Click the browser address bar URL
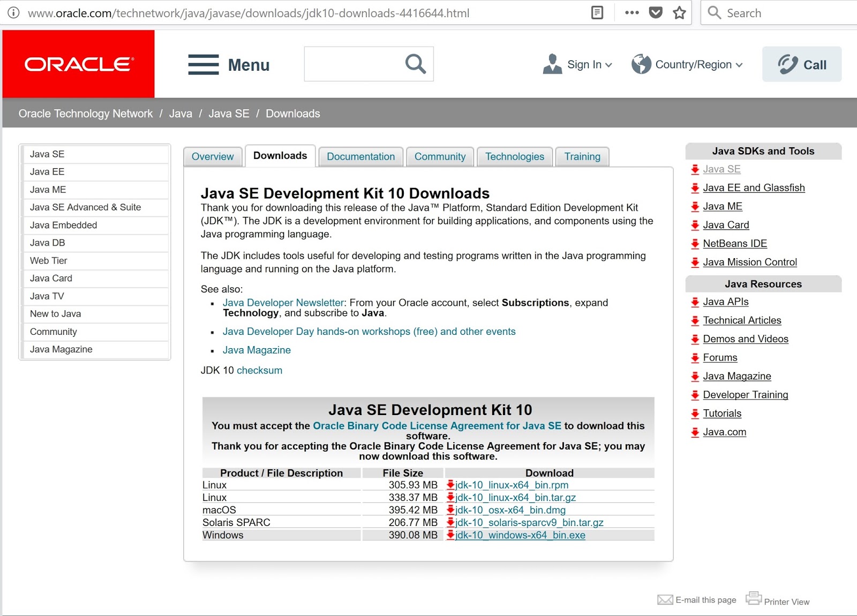The width and height of the screenshot is (857, 616). (x=249, y=13)
